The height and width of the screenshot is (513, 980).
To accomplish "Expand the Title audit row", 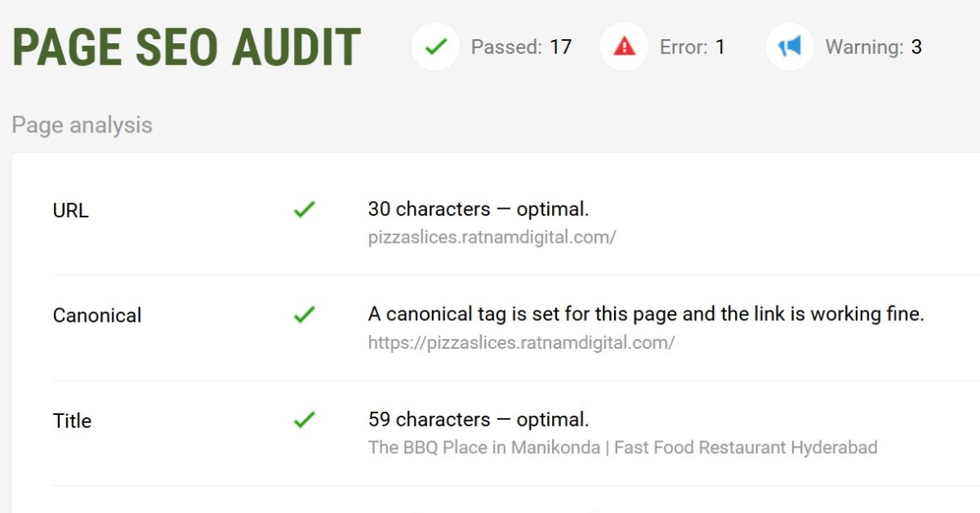I will click(x=72, y=421).
